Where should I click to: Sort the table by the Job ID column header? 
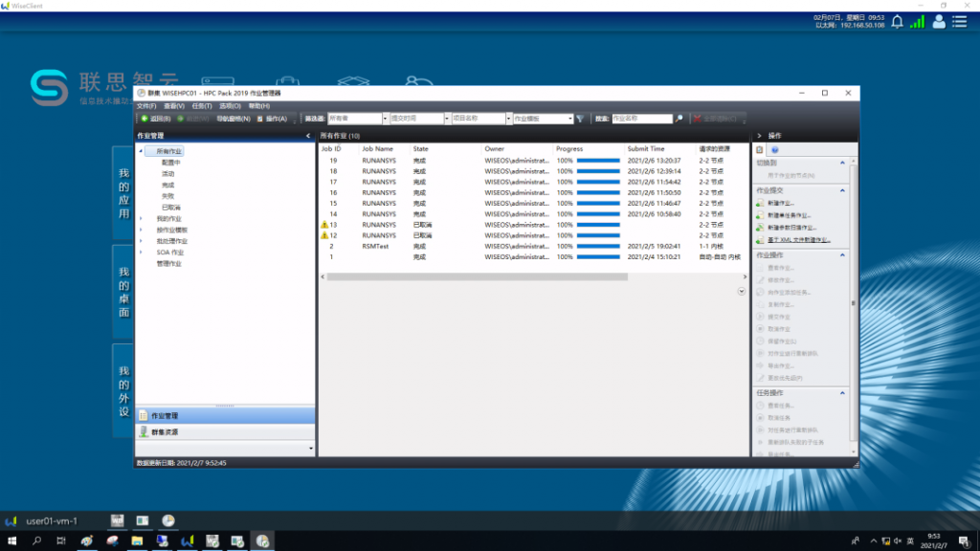pyautogui.click(x=331, y=149)
